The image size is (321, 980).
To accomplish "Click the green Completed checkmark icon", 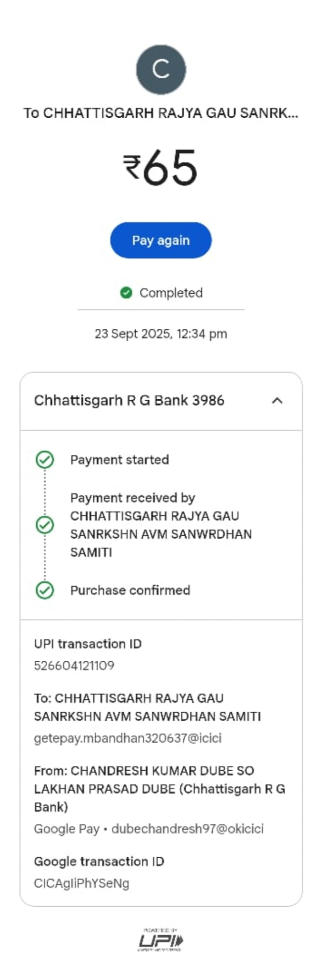I will coord(126,293).
